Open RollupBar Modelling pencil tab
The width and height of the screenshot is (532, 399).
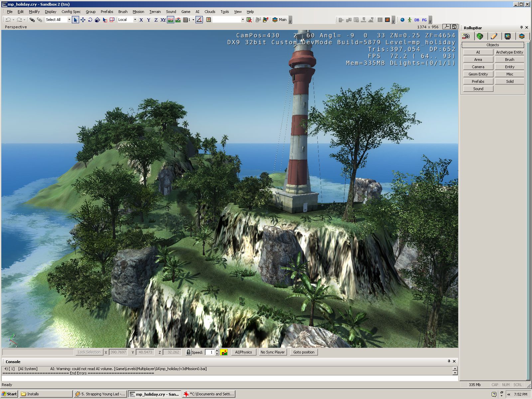pyautogui.click(x=494, y=36)
